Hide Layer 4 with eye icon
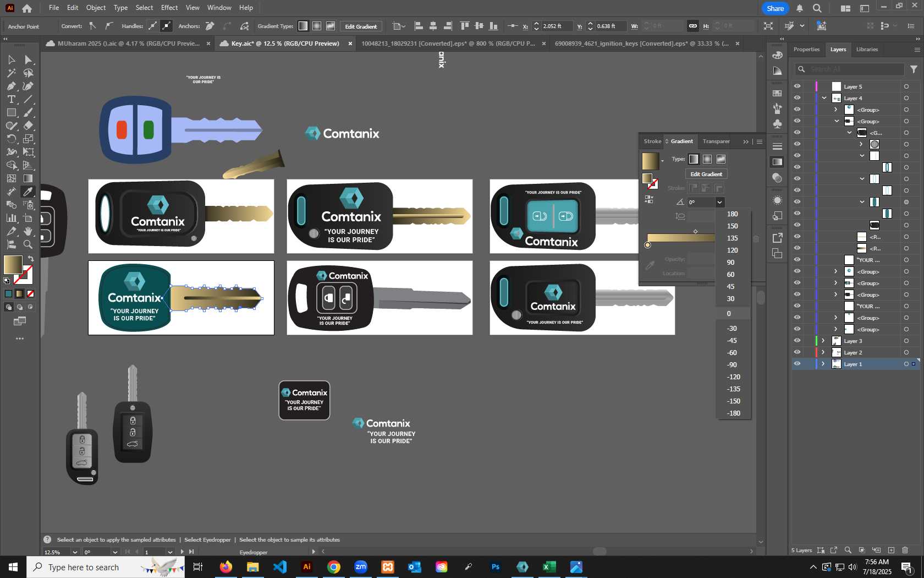Image resolution: width=924 pixels, height=578 pixels. (797, 98)
